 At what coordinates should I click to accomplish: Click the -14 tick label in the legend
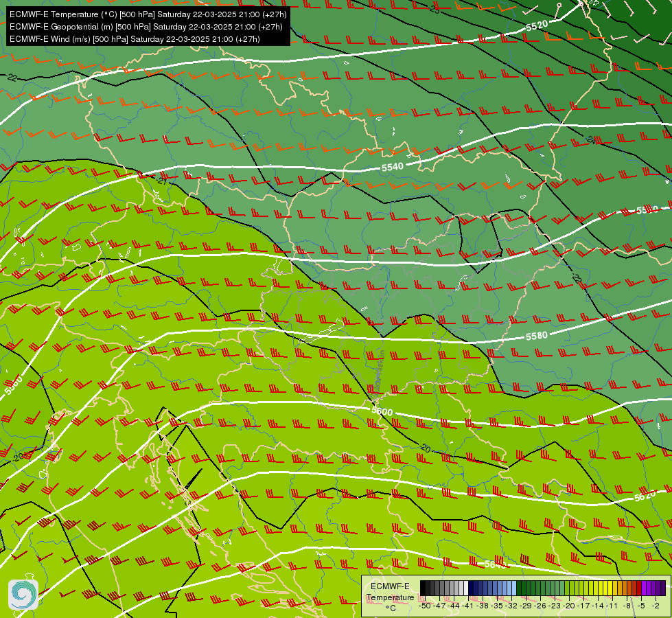pos(598,606)
